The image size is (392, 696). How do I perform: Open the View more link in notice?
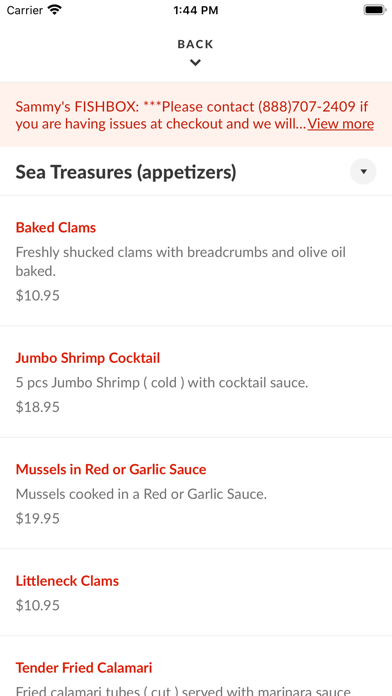tap(341, 124)
